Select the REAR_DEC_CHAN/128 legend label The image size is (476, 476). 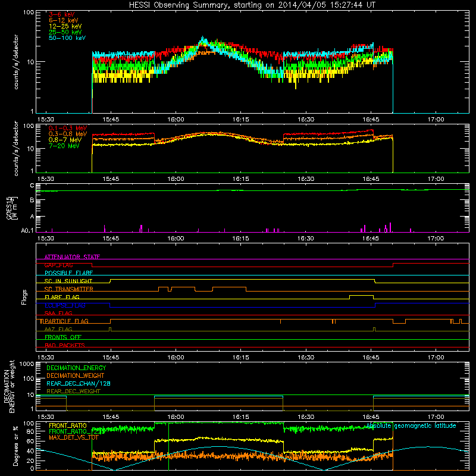point(79,383)
